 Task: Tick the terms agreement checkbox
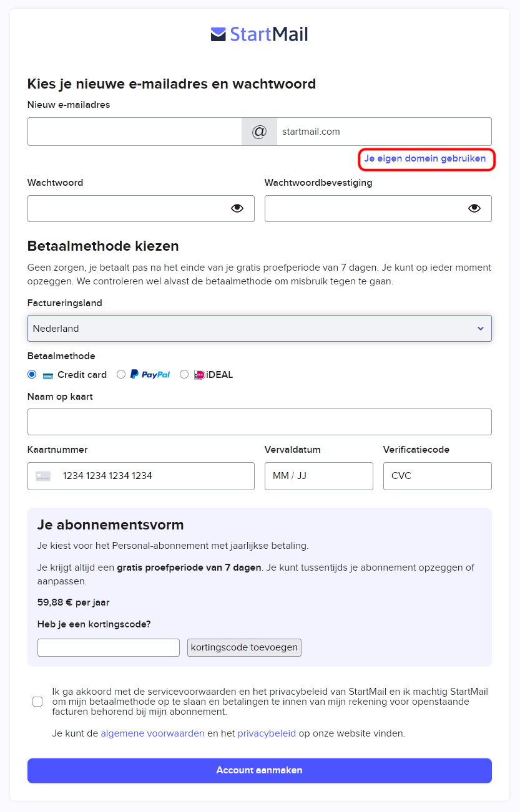(x=37, y=702)
